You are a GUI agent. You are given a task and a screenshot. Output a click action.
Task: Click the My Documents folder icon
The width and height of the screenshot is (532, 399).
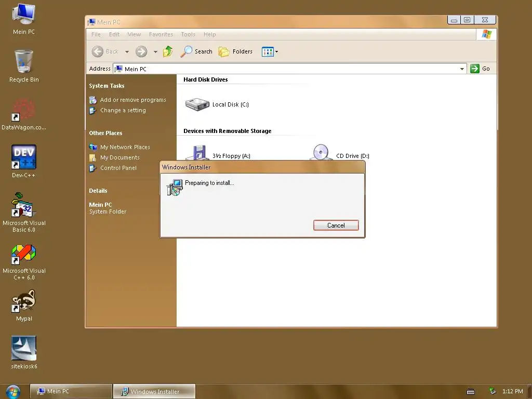click(x=92, y=158)
